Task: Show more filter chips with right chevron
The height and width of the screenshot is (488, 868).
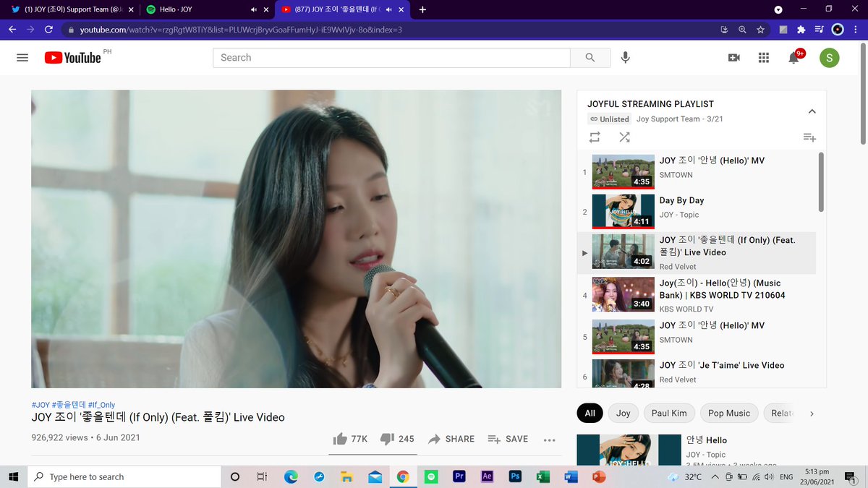Action: [x=812, y=414]
